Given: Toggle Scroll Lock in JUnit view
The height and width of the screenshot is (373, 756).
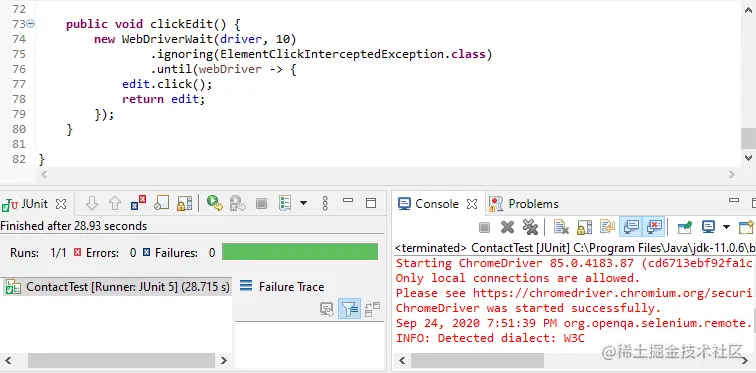Looking at the screenshot, I should [185, 203].
